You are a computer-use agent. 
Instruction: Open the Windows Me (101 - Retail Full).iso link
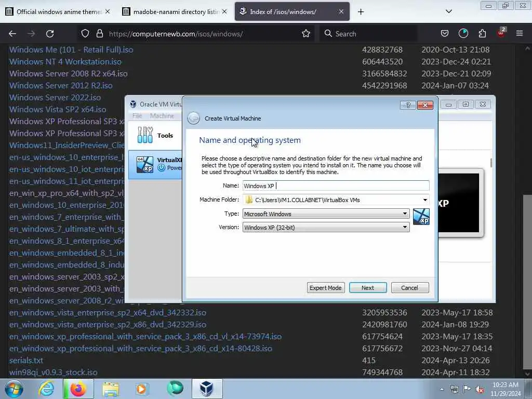(x=71, y=49)
